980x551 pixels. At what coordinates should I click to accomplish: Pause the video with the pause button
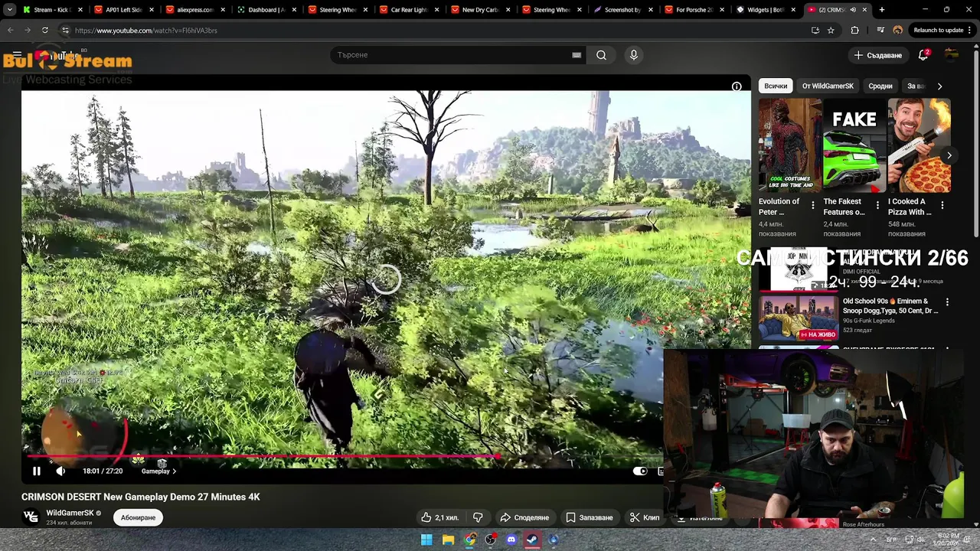coord(36,471)
